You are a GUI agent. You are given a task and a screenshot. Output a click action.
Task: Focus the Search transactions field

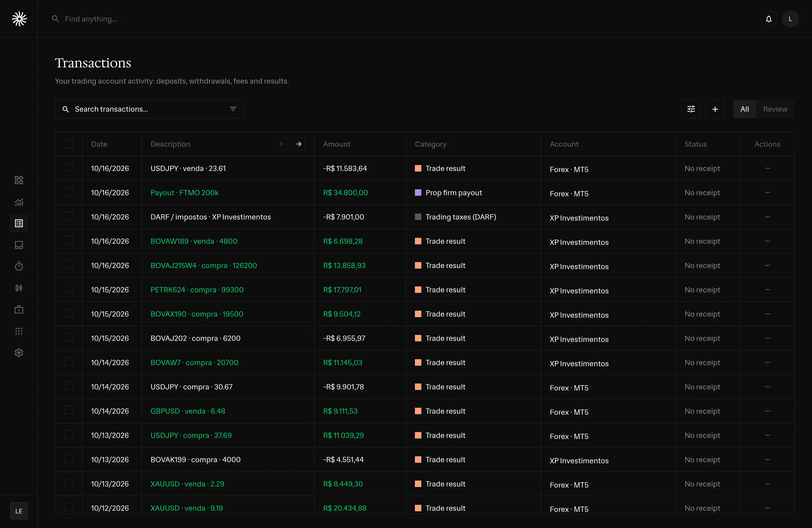pos(149,109)
